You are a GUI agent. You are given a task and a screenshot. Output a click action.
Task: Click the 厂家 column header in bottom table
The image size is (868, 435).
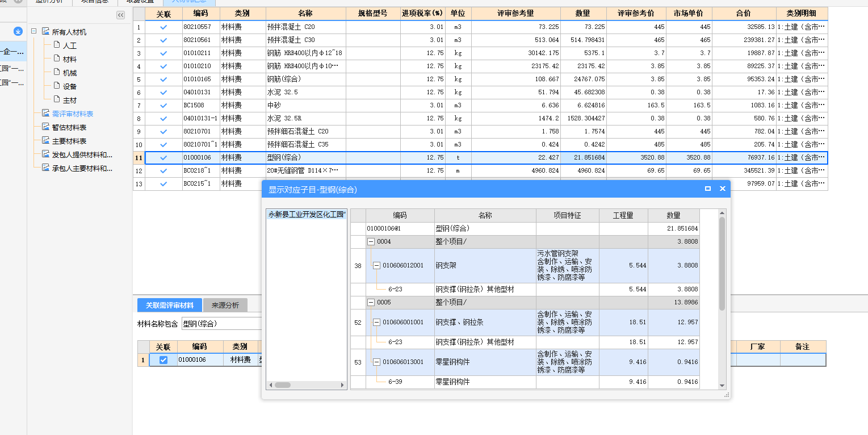pyautogui.click(x=758, y=346)
